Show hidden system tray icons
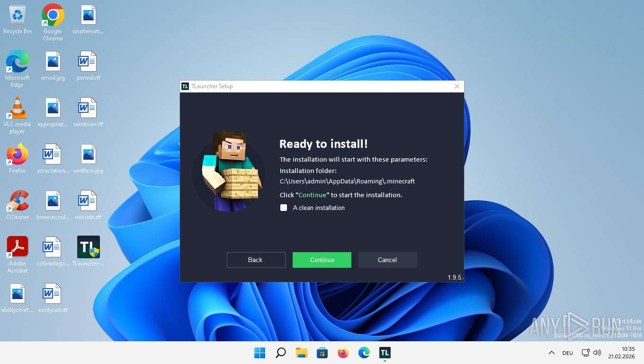Screen dimensions: 644x364 tap(551, 353)
